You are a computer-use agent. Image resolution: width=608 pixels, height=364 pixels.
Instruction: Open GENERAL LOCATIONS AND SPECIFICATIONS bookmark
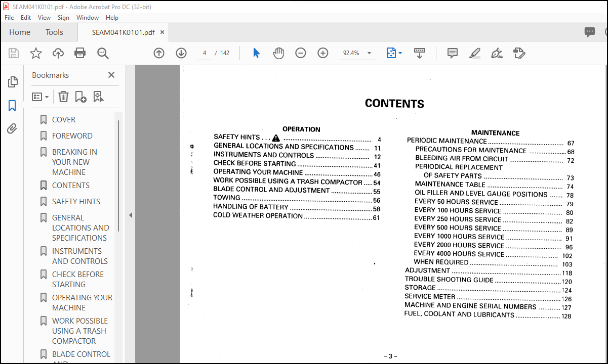click(80, 228)
